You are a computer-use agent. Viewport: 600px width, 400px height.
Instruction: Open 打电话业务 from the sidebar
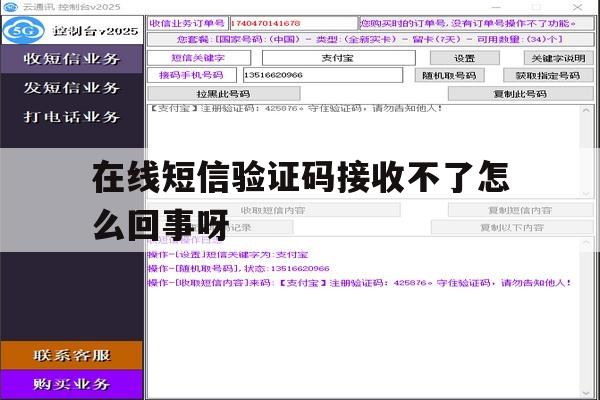tap(72, 117)
